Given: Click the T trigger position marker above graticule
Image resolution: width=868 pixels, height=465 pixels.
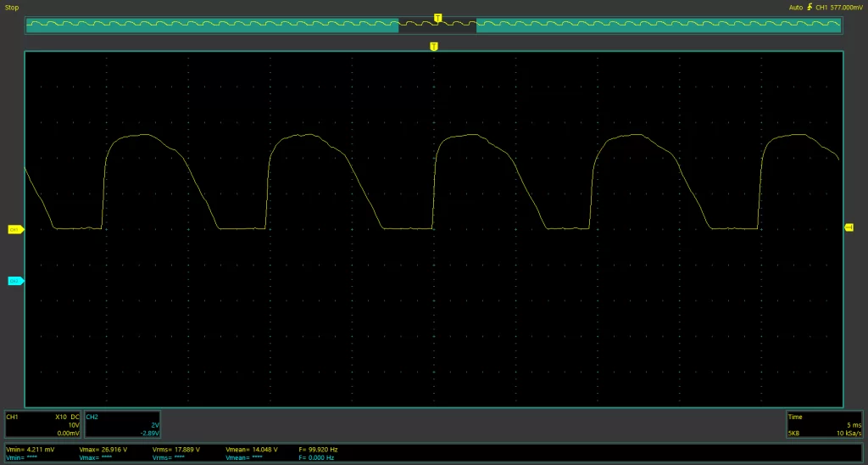Looking at the screenshot, I should tap(434, 47).
